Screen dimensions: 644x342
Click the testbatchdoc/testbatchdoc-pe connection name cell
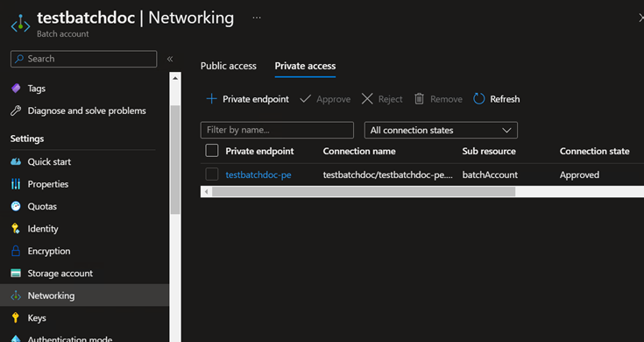pyautogui.click(x=387, y=175)
